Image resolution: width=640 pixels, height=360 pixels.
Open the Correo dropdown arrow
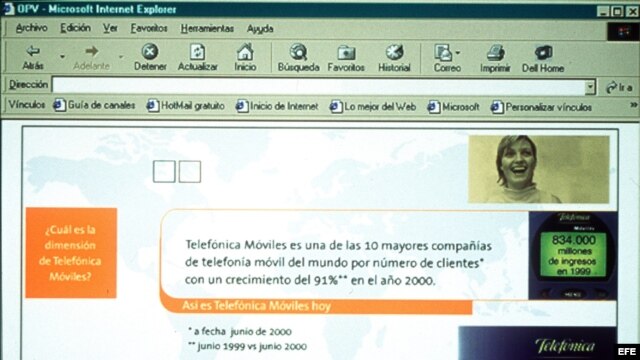458,52
